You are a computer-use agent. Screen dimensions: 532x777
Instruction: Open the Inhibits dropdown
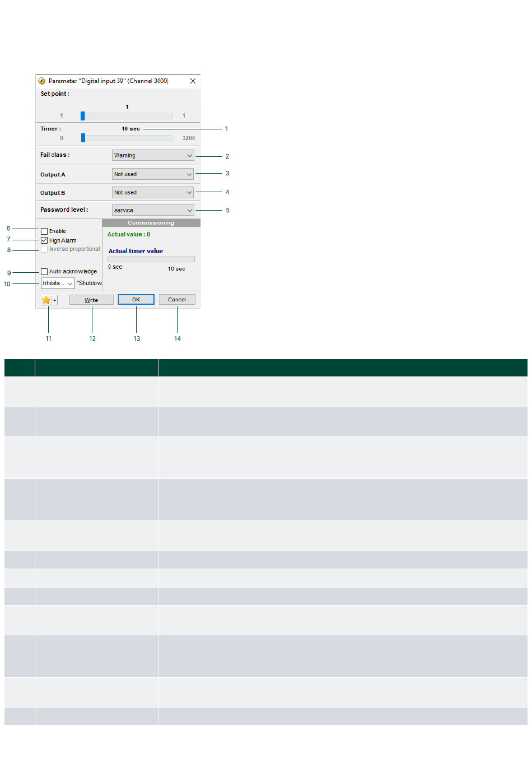[x=58, y=283]
